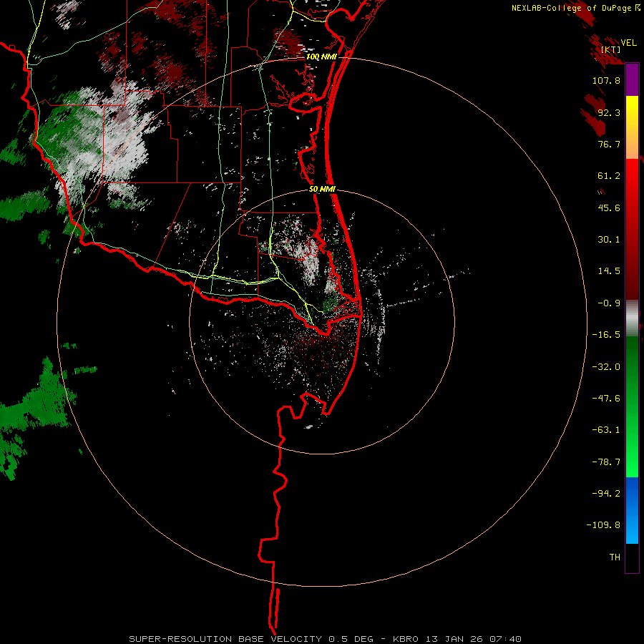Click the TH threshold label
The height and width of the screenshot is (644, 644).
click(615, 557)
